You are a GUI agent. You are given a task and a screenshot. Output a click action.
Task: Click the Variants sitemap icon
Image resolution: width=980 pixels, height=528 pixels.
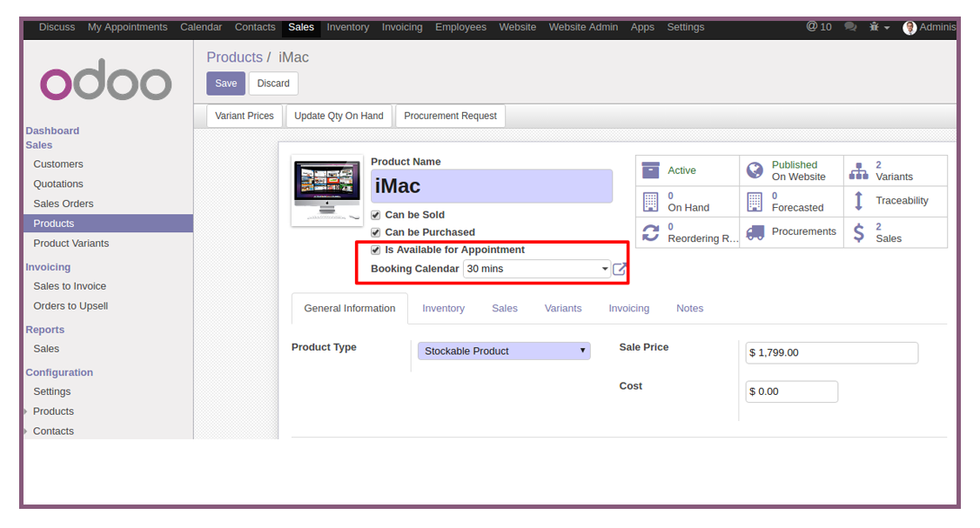click(859, 170)
